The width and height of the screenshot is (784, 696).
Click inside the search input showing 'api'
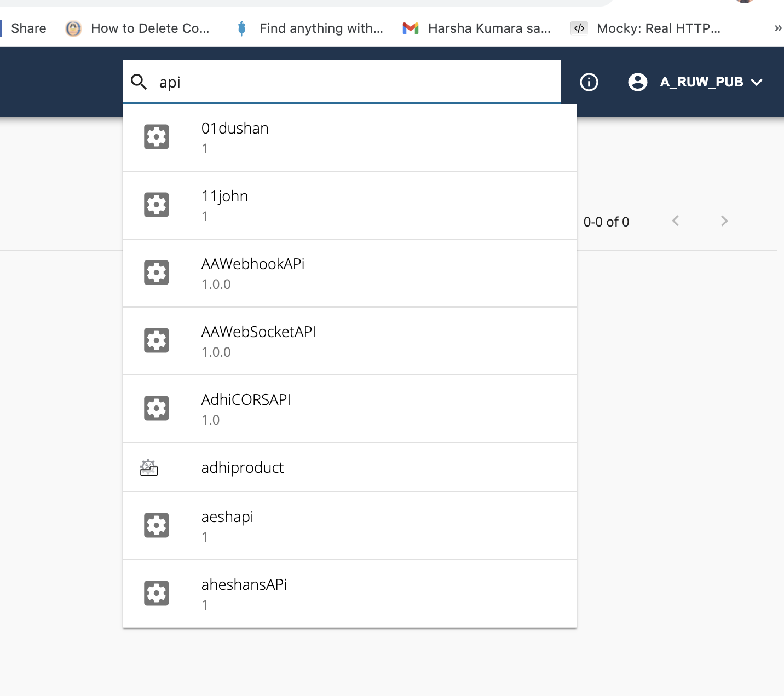point(274,82)
